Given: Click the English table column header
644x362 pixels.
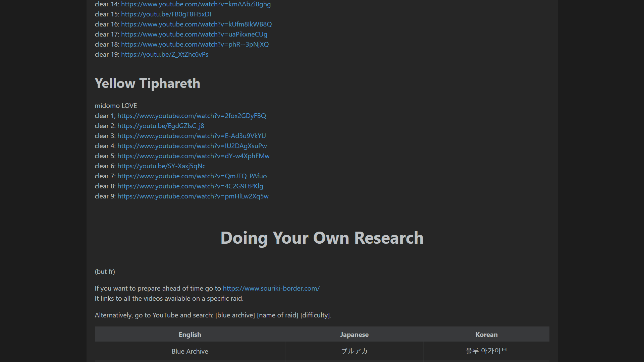Looking at the screenshot, I should [190, 335].
